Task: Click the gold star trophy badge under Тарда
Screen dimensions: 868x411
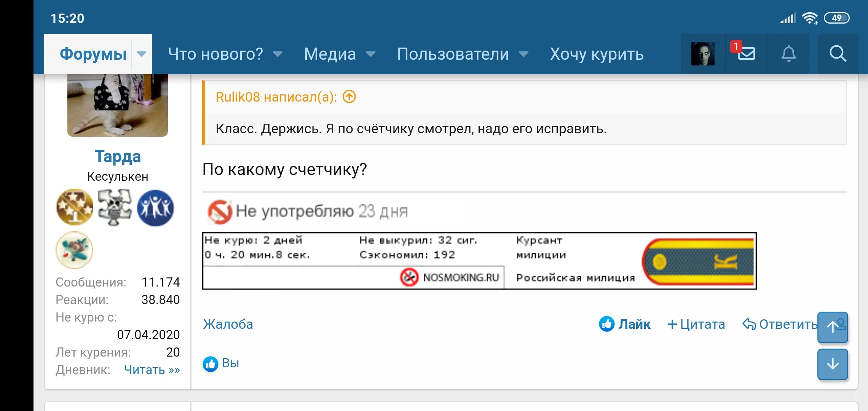Action: (x=75, y=207)
